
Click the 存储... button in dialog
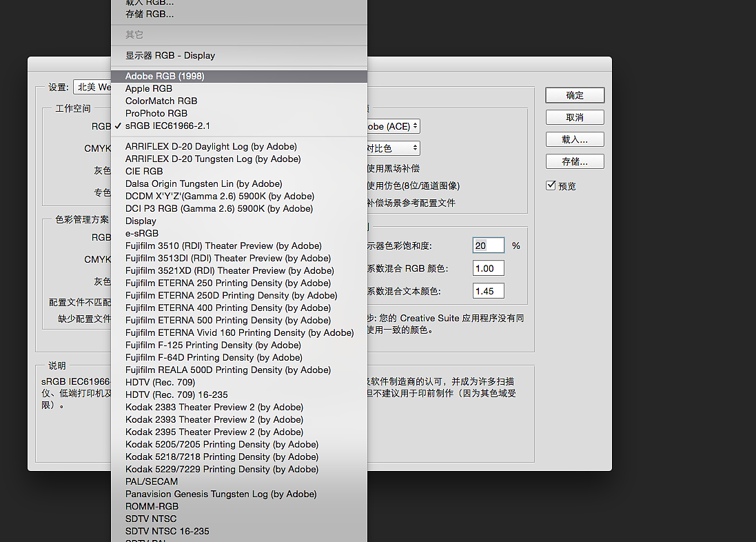click(x=575, y=161)
